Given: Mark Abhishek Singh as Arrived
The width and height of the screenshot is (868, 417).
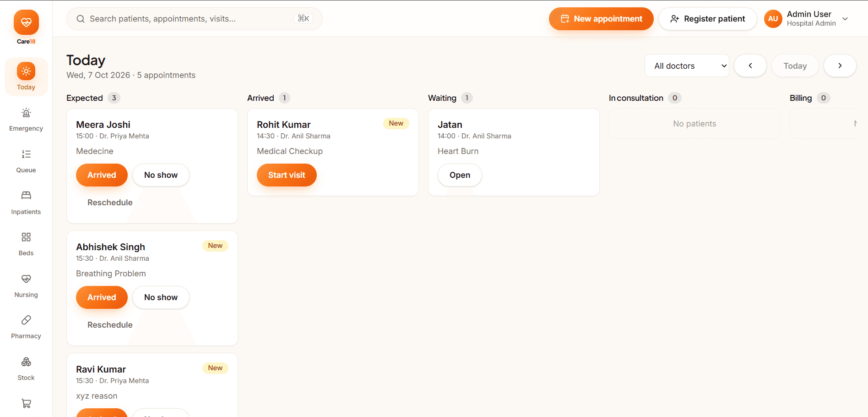Looking at the screenshot, I should (x=102, y=297).
